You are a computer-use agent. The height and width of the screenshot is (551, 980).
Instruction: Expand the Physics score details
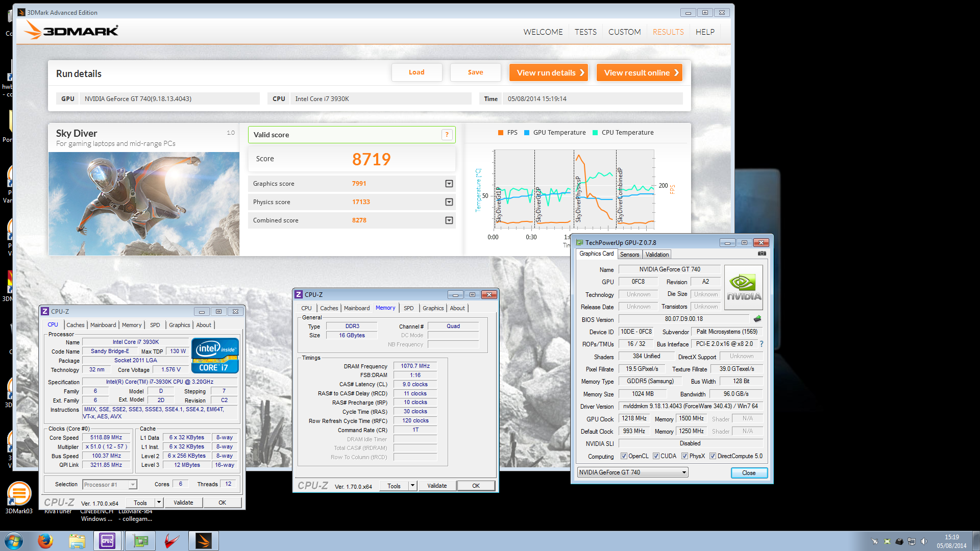click(x=449, y=202)
